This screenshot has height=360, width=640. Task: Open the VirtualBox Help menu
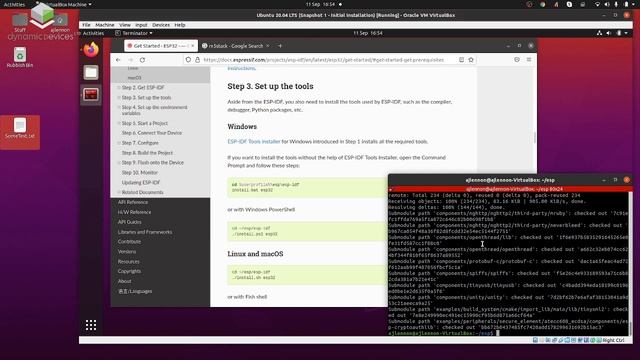pos(180,25)
